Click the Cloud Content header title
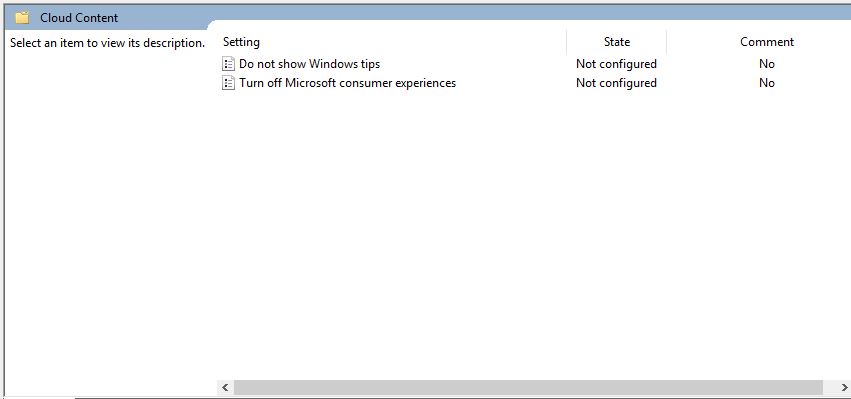The width and height of the screenshot is (851, 399). click(79, 18)
